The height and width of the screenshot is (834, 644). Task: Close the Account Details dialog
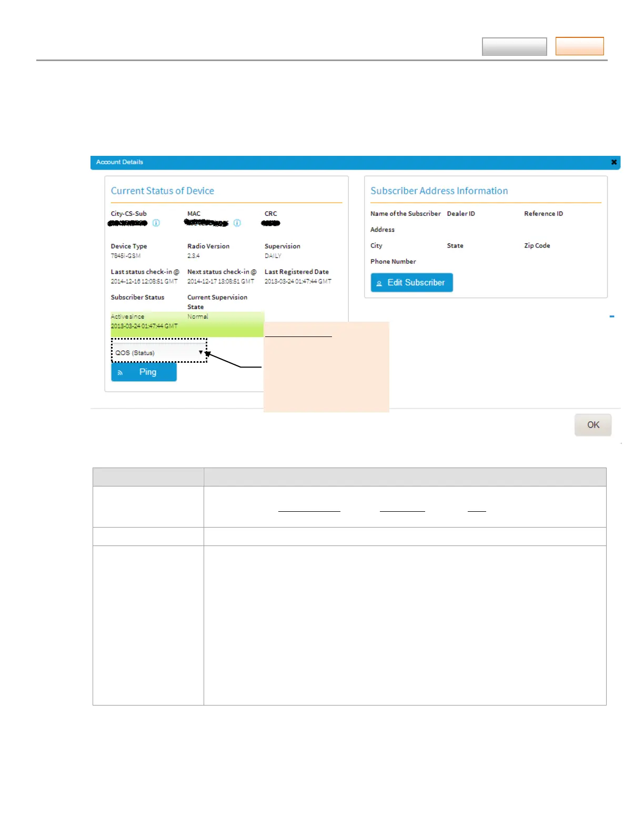(613, 162)
